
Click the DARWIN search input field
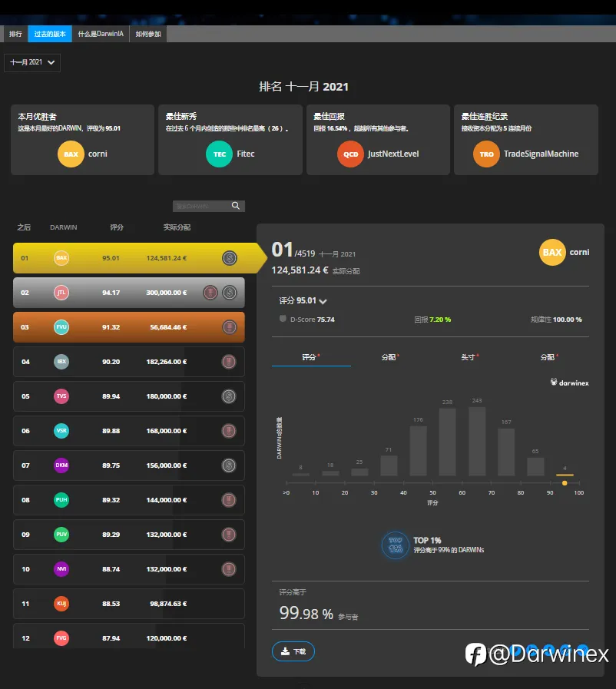click(x=201, y=206)
